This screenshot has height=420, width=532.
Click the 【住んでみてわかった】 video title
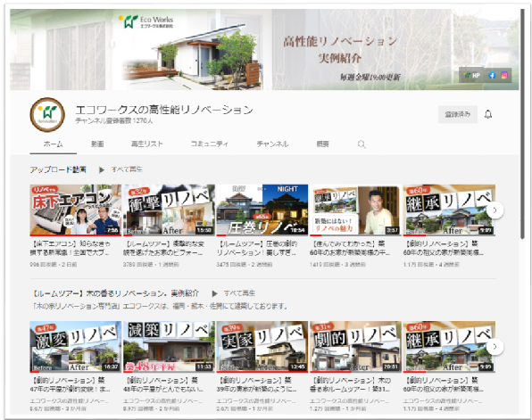[x=350, y=248]
